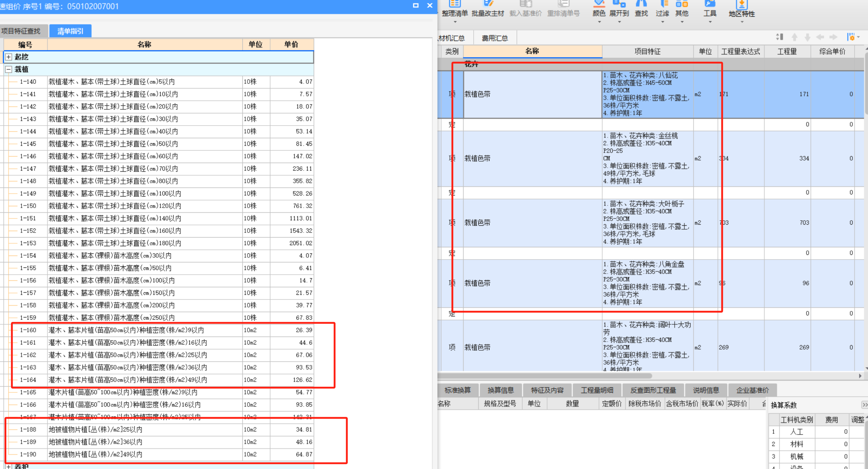Click the 人工 row in 换算系数 table

click(x=816, y=432)
